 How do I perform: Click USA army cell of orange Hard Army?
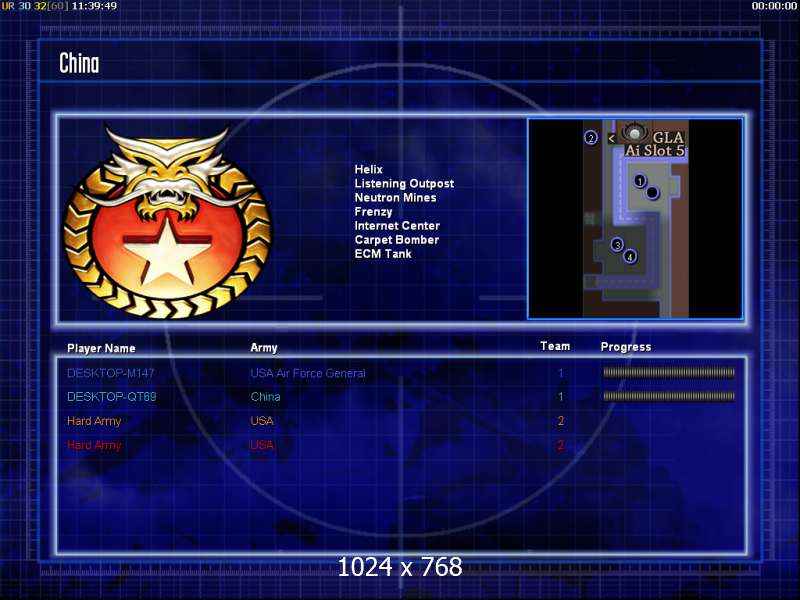(x=262, y=421)
